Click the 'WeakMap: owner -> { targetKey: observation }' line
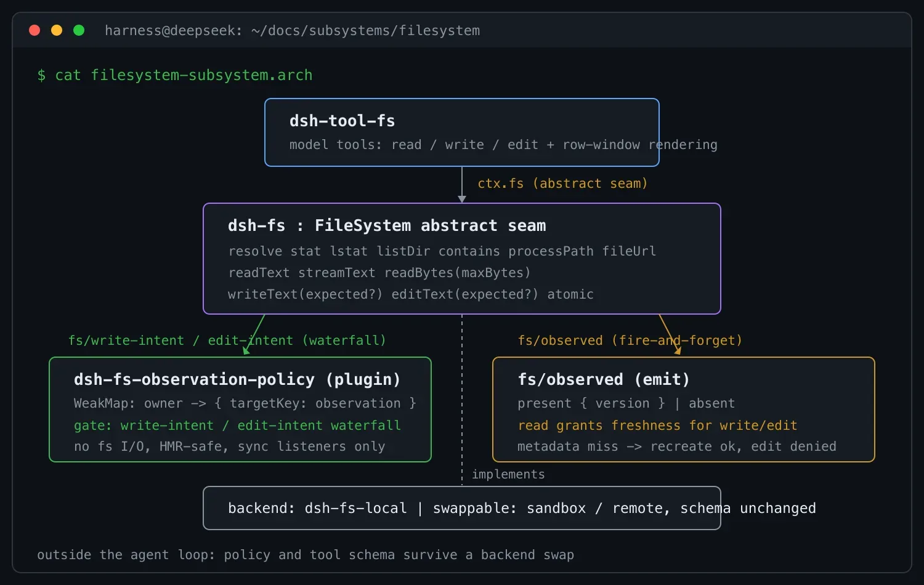Screen dimensions: 924x585 pos(245,403)
